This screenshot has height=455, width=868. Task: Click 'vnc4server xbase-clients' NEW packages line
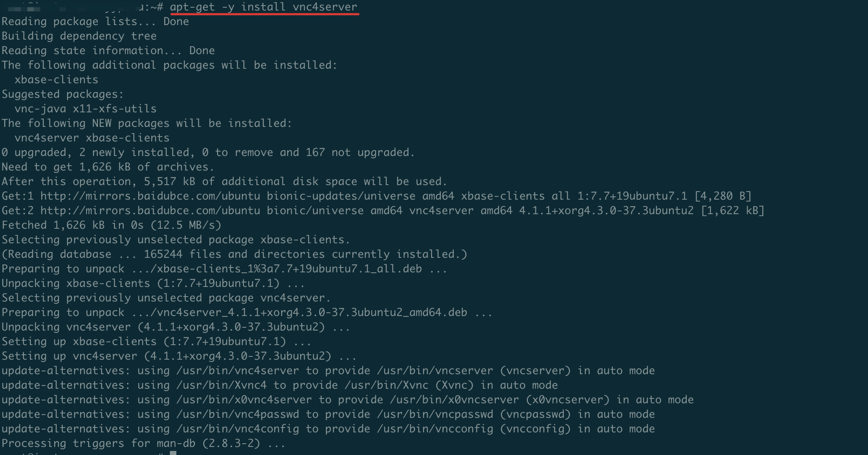pos(92,138)
